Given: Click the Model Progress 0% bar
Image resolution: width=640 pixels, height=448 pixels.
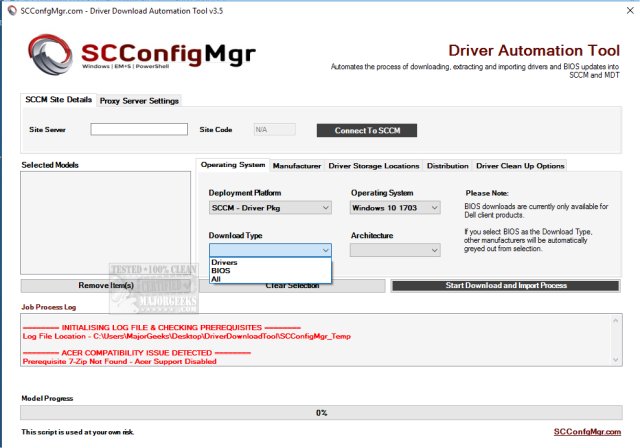Looking at the screenshot, I should pyautogui.click(x=321, y=413).
